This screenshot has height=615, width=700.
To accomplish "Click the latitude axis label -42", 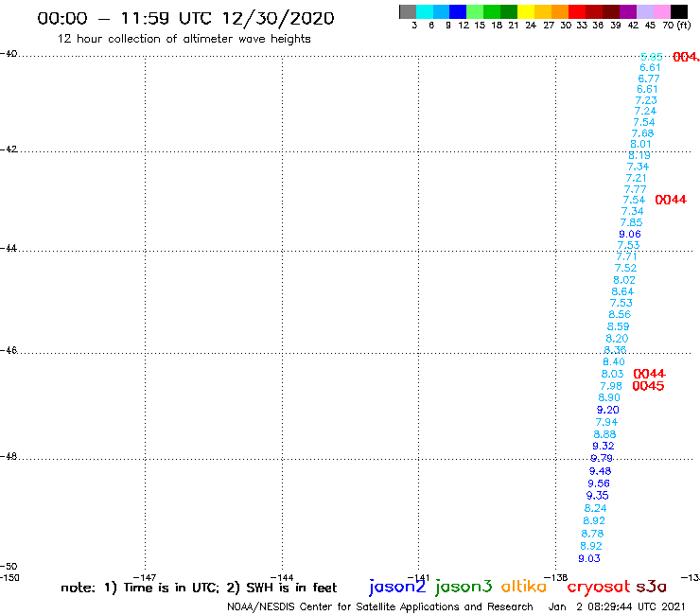I will click(9, 149).
